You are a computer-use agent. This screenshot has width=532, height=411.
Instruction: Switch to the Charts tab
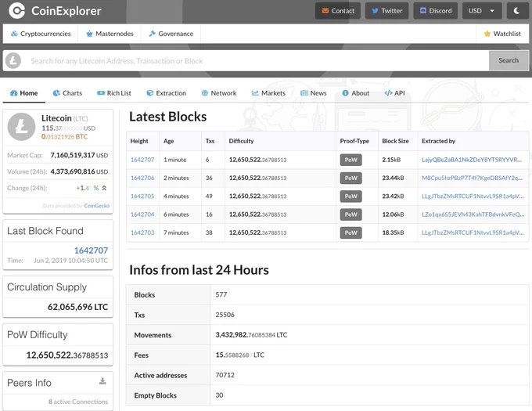(67, 93)
